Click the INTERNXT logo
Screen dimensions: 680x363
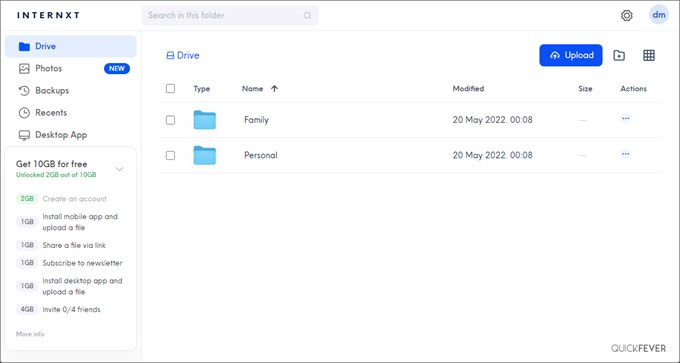point(48,15)
